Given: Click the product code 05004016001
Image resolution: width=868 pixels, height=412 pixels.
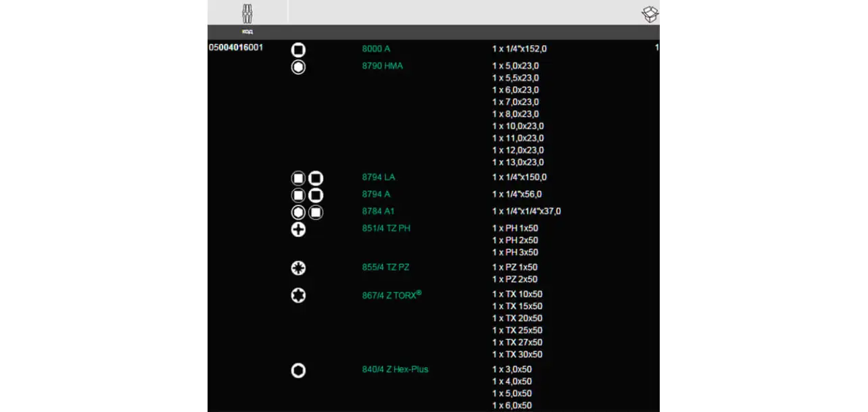Looking at the screenshot, I should (236, 48).
